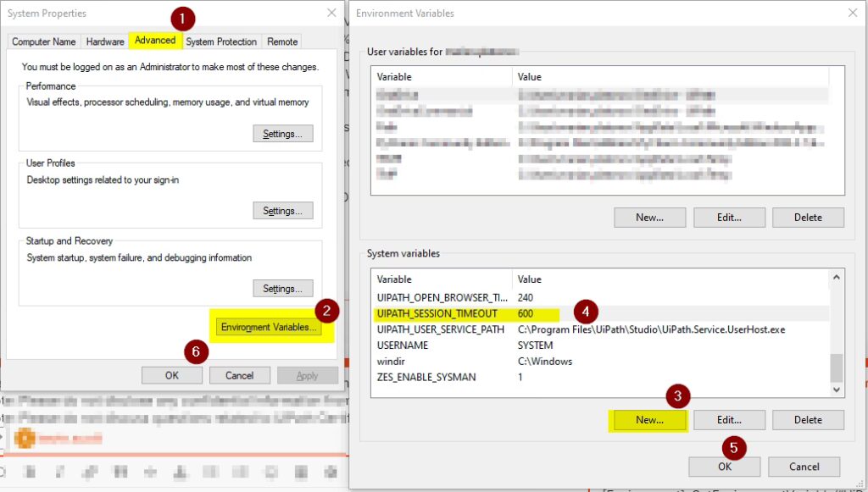Click New under User variables
868x492 pixels.
(649, 218)
